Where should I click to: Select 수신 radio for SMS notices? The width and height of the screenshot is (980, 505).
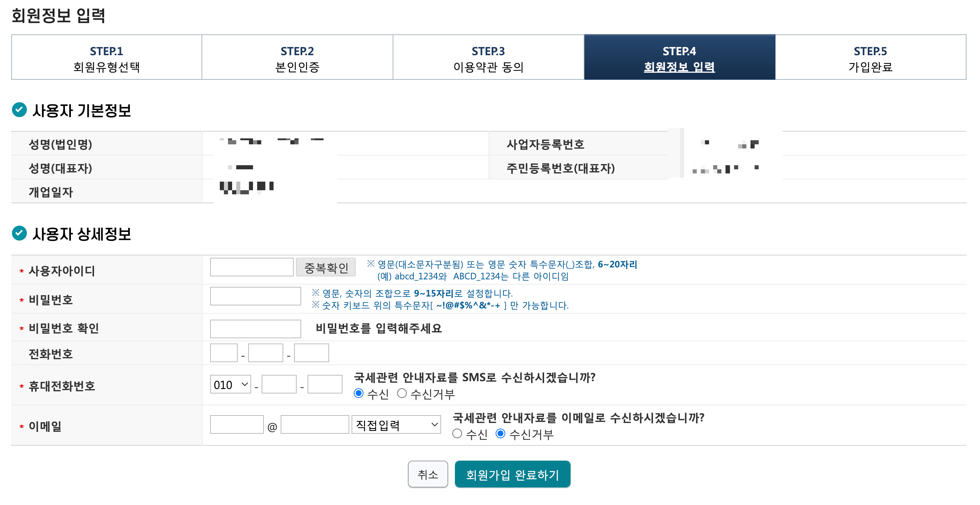tap(358, 393)
